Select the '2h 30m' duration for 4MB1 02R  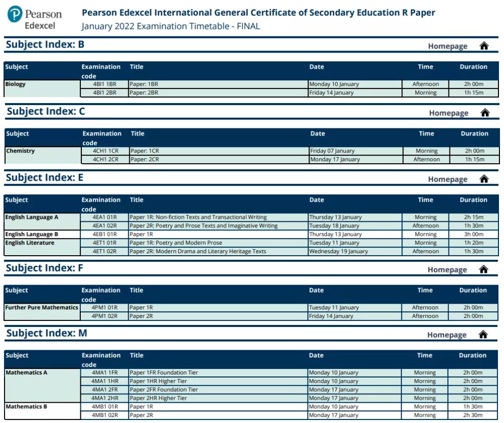(473, 415)
